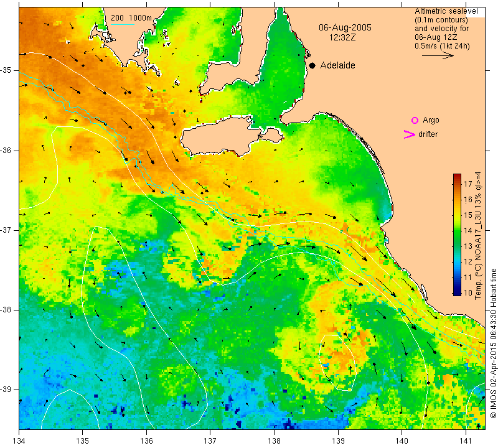This screenshot has height=448, width=498.
Task: Click the -35 latitude axis label
Action: (x=6, y=70)
